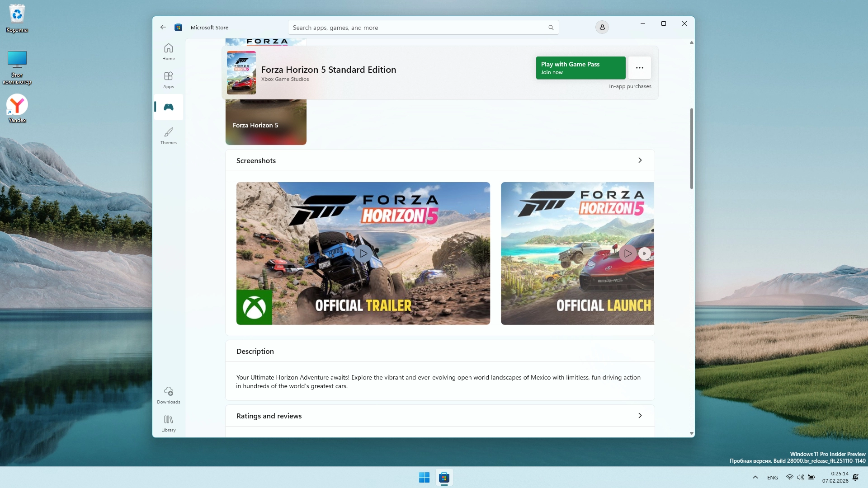Select the Gaming controller sidebar icon
868x488 pixels.
(168, 107)
